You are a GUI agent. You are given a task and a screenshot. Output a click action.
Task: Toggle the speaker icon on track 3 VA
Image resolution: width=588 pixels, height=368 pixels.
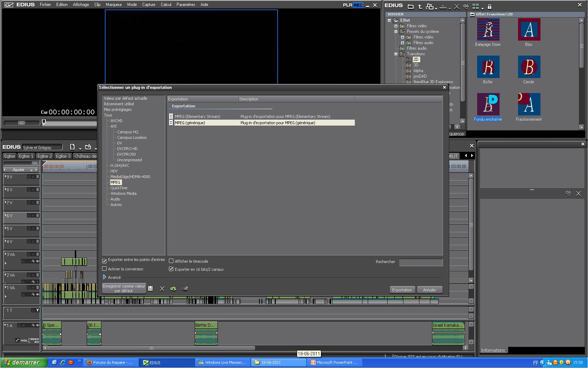point(38,261)
